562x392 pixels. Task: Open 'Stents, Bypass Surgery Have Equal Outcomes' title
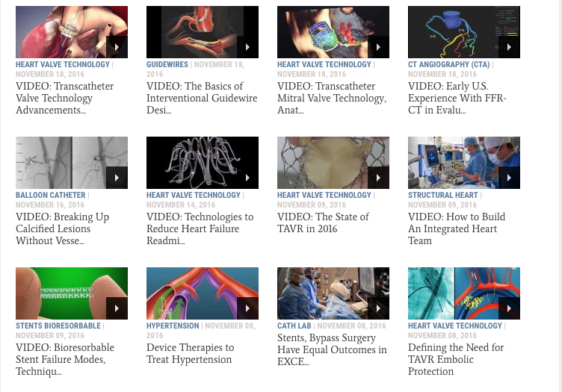332,349
